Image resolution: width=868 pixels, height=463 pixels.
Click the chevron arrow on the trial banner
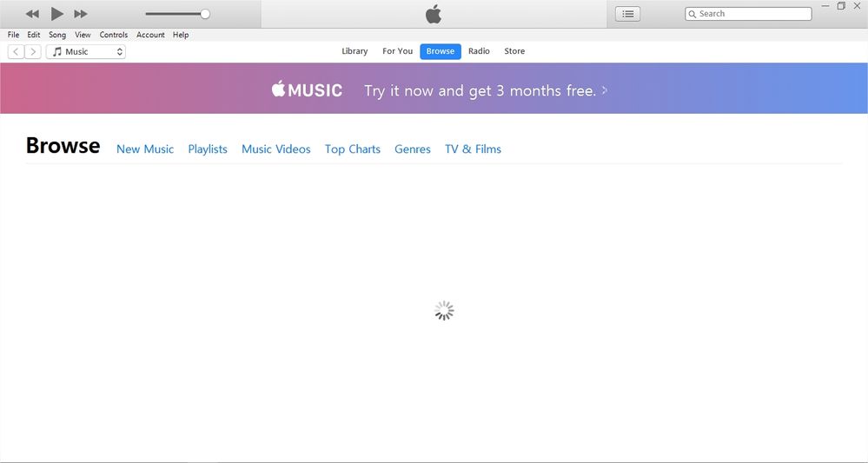coord(605,90)
